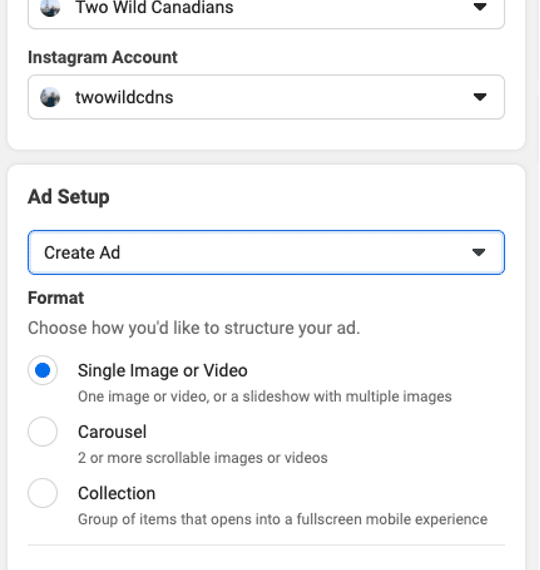The image size is (540, 570).
Task: Select the Single Image or Video radio button
Action: click(43, 370)
